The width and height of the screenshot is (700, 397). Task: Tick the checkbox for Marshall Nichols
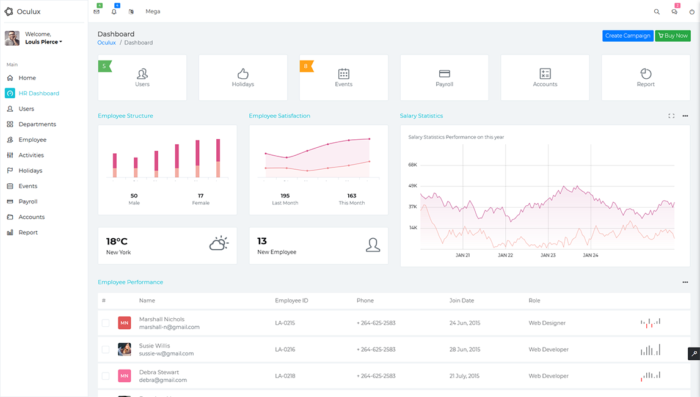coord(105,322)
